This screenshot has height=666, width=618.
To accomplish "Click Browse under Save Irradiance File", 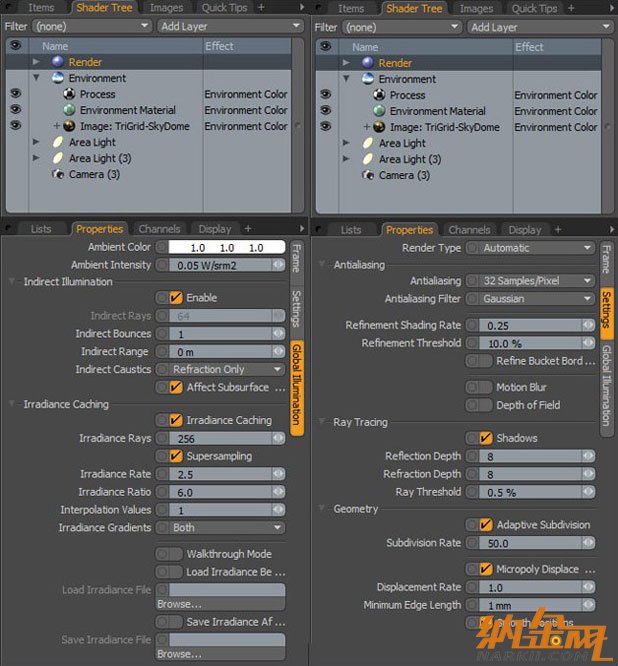I will pyautogui.click(x=220, y=653).
